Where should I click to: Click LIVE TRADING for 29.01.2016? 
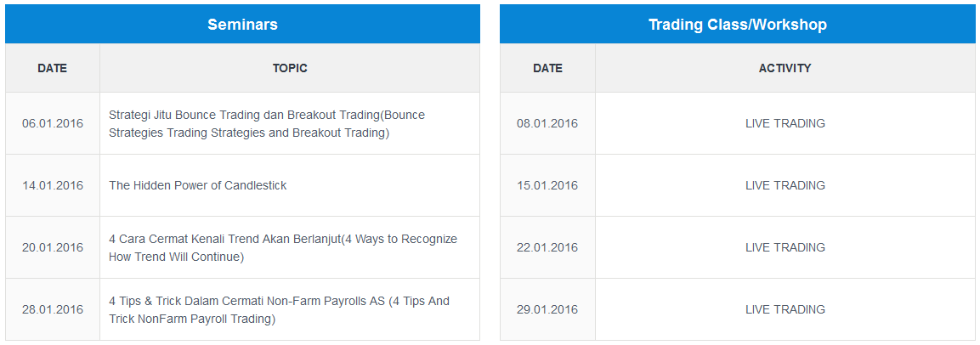785,310
